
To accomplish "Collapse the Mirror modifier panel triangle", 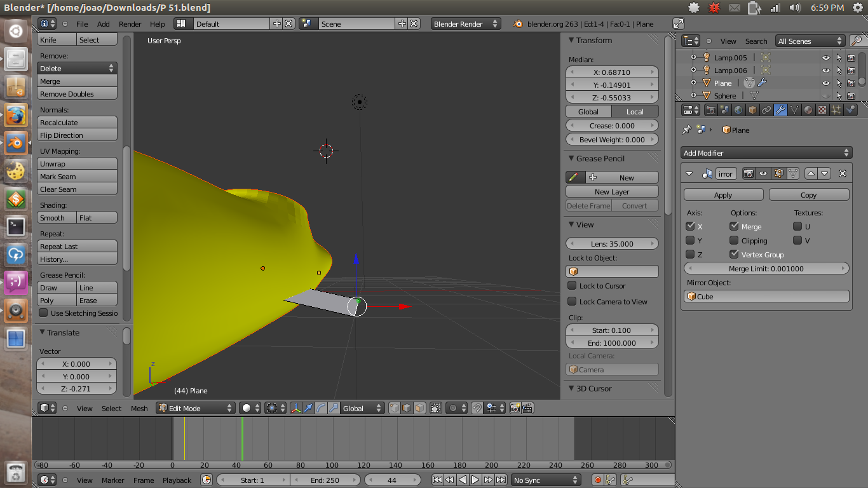I will coord(689,173).
